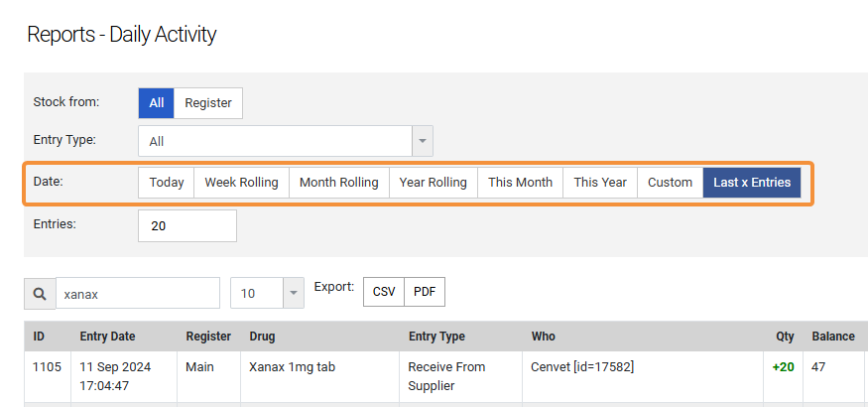Expand Entry Type dropdown arrow
Viewport: 868px width, 407px height.
423,141
